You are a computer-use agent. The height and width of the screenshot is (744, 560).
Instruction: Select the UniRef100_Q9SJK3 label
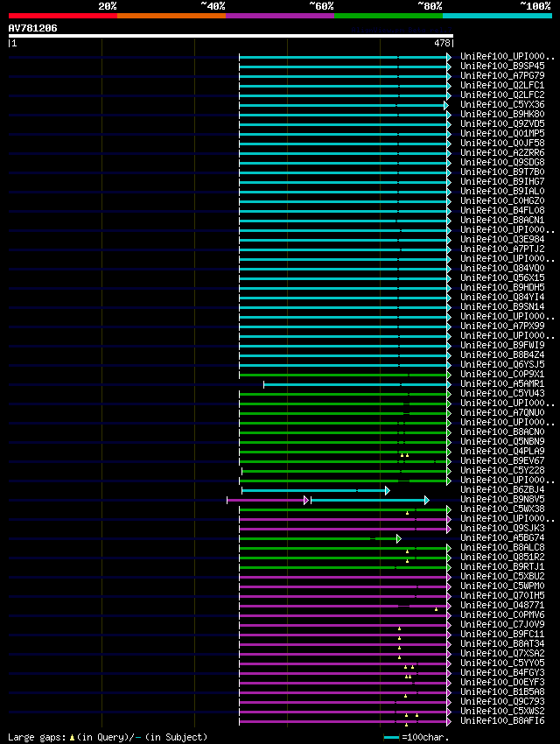click(502, 528)
